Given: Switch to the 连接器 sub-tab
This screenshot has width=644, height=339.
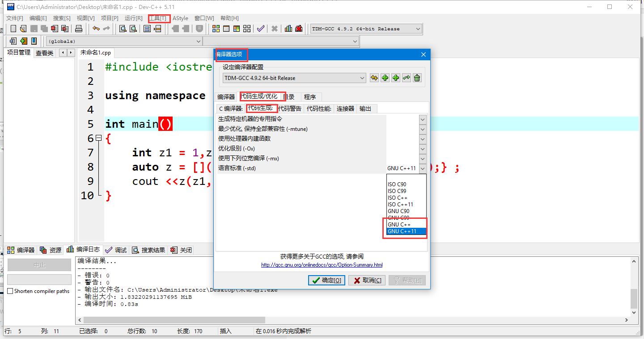Looking at the screenshot, I should coord(345,109).
